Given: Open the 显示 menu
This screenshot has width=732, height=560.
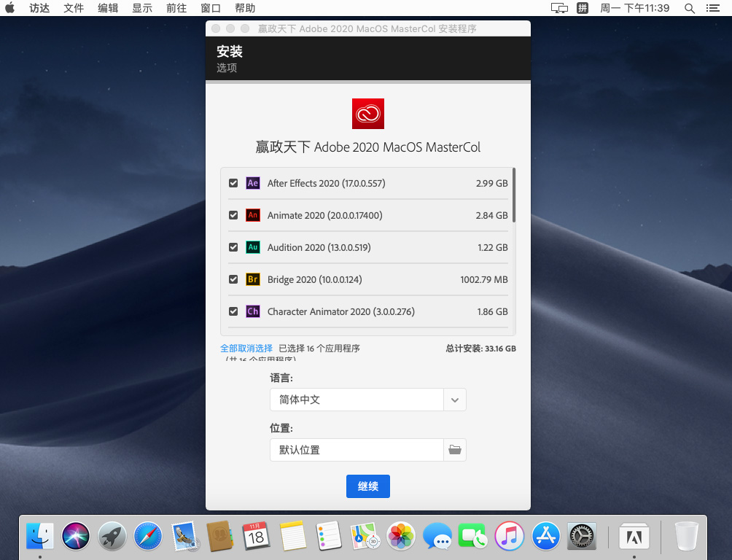Looking at the screenshot, I should coord(142,8).
